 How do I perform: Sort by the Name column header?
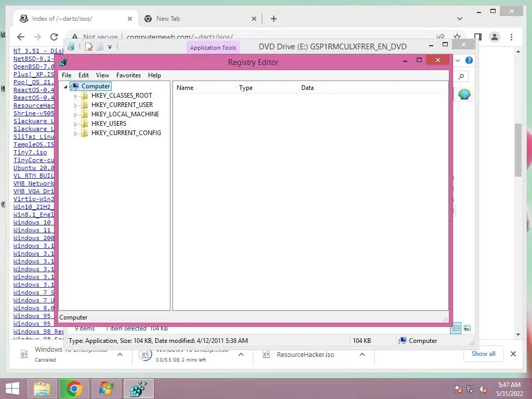(x=204, y=87)
